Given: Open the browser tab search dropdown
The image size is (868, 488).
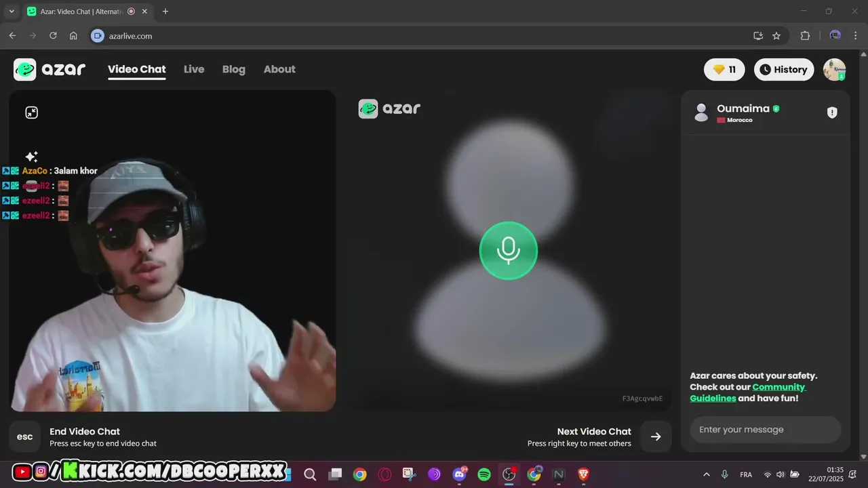Looking at the screenshot, I should 12,12.
